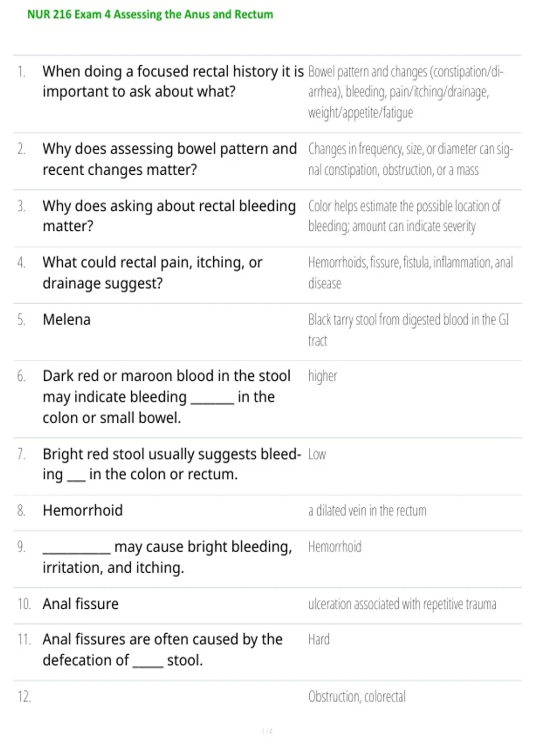Select the Hemorrhoid term in row 8

click(83, 510)
